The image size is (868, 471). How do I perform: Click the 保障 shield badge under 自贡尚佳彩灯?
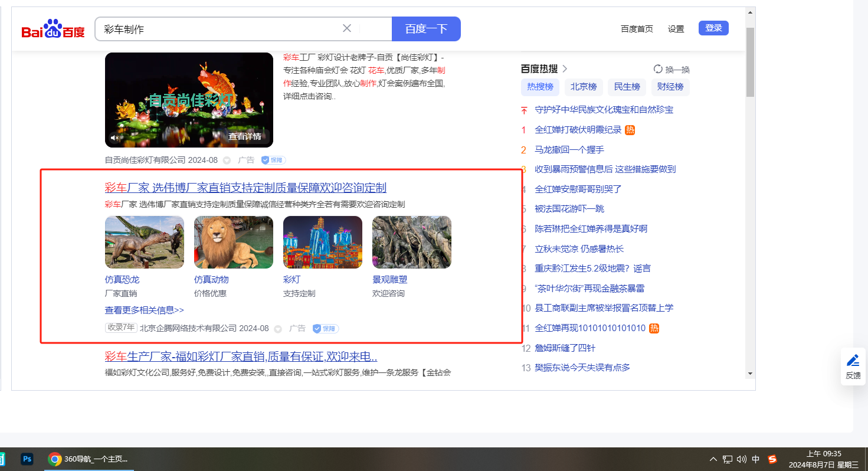[273, 160]
